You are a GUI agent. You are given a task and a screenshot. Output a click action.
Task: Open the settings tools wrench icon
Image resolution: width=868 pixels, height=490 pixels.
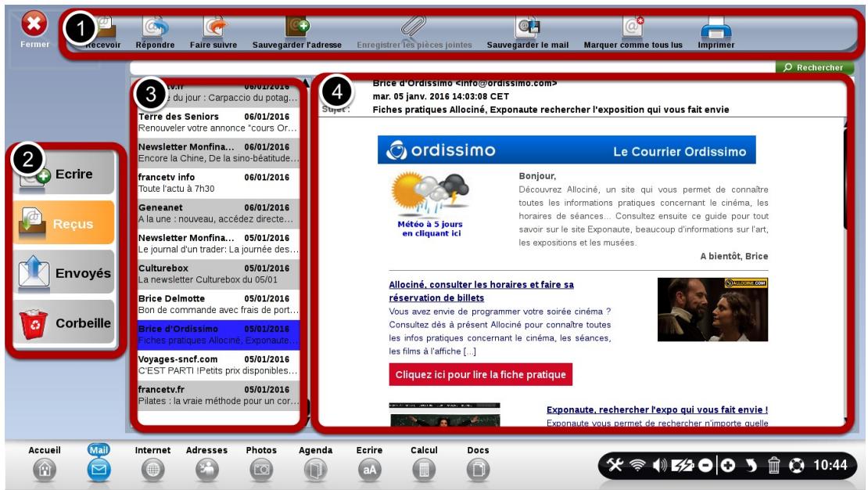coord(615,465)
